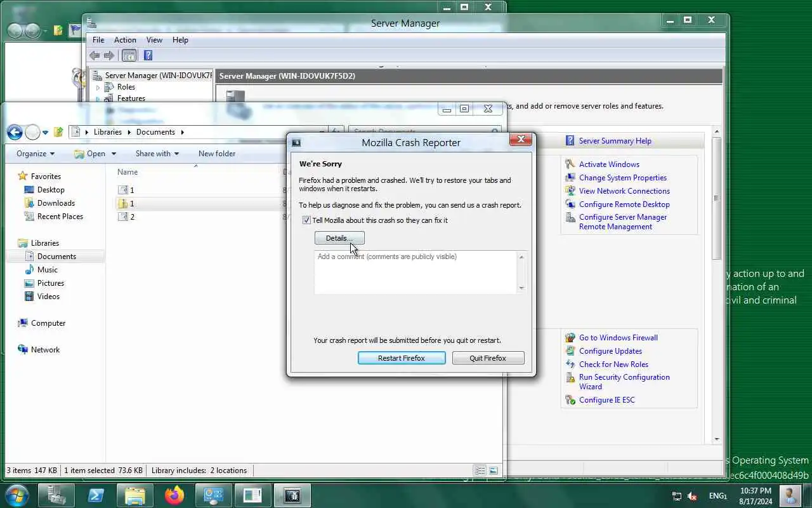Click Restart Firefox button
This screenshot has height=508, width=812.
tap(402, 358)
